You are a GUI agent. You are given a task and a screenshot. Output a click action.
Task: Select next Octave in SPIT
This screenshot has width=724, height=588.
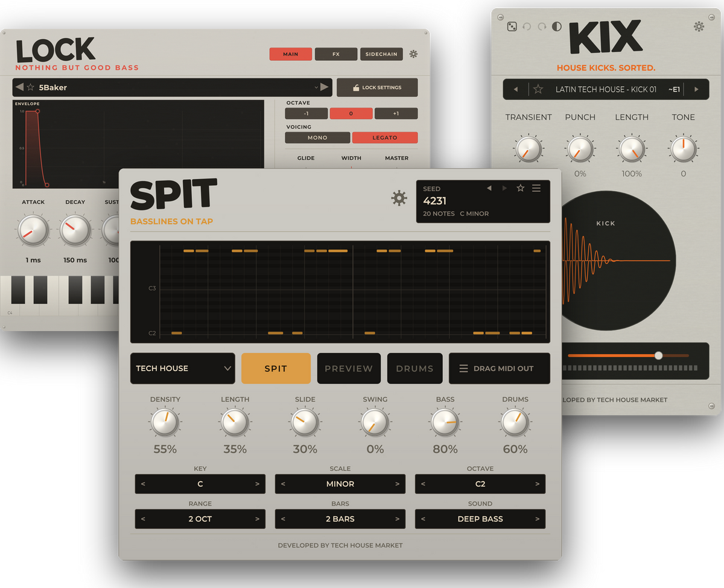[537, 484]
